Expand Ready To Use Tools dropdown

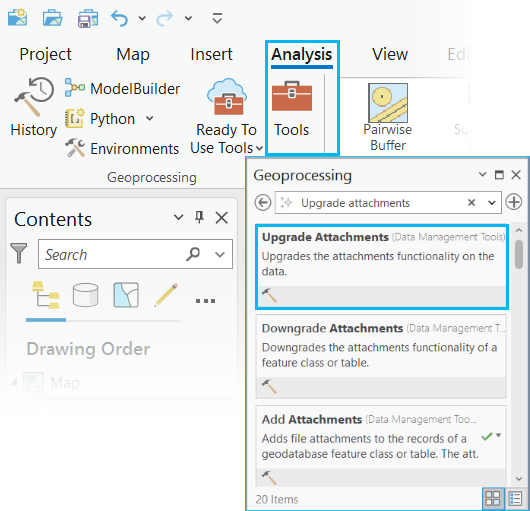point(260,148)
